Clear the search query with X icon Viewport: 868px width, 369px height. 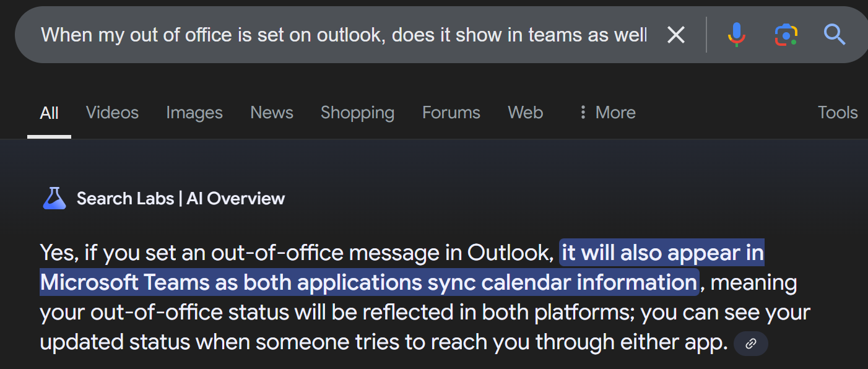point(675,35)
